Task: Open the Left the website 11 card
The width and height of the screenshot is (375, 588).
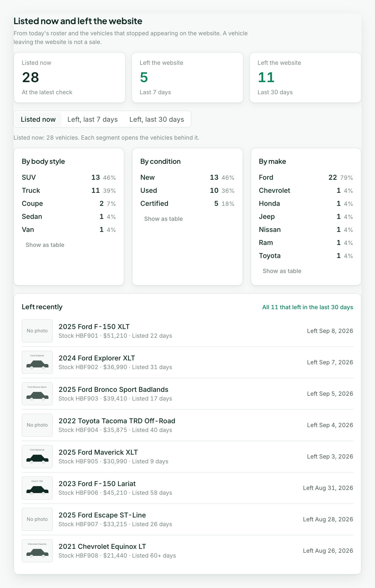Action: 305,77
